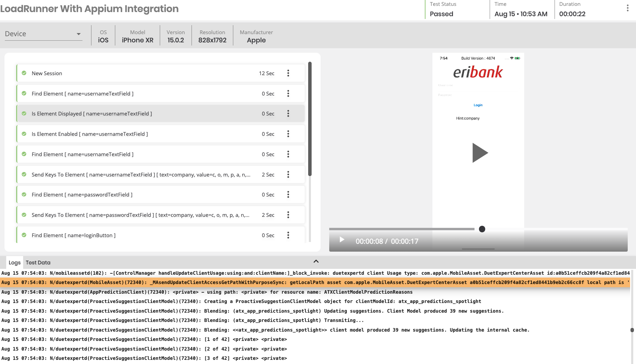Click the highlighted MAsendUpdateClientAccessGetPath log line
This screenshot has height=364, width=636.
click(x=315, y=282)
